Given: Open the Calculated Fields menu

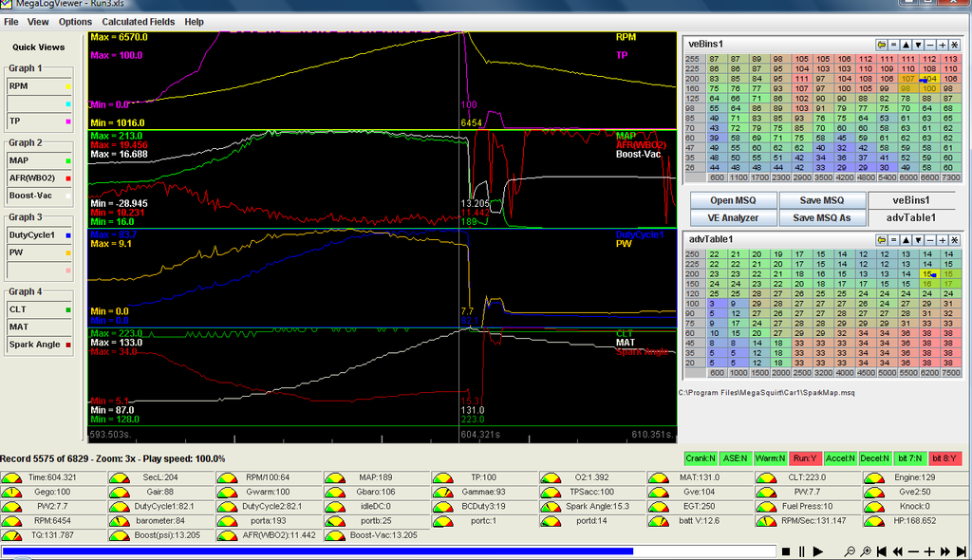Looking at the screenshot, I should pos(138,21).
